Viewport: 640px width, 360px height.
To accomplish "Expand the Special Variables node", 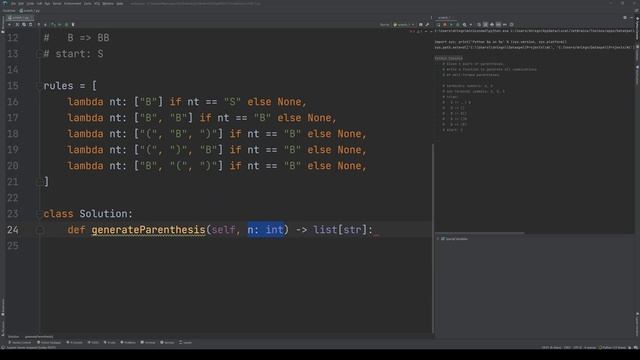I will pos(438,239).
